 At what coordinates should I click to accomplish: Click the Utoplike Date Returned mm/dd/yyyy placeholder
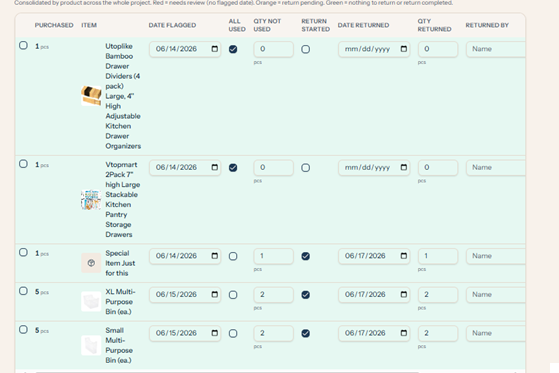tap(367, 49)
